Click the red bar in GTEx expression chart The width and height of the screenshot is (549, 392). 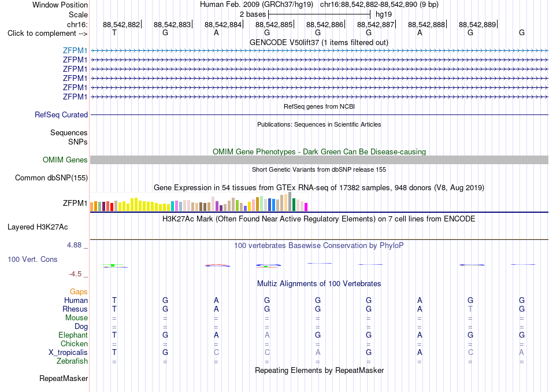pos(112,206)
